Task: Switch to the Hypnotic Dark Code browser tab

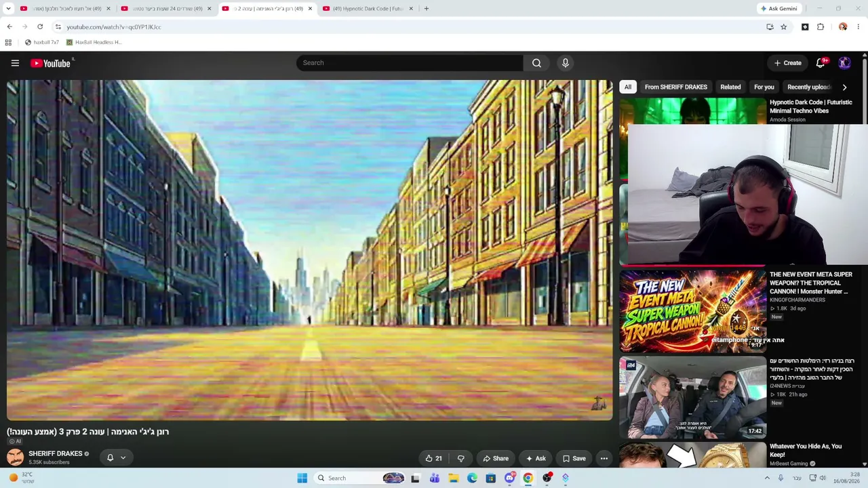Action: pyautogui.click(x=369, y=9)
